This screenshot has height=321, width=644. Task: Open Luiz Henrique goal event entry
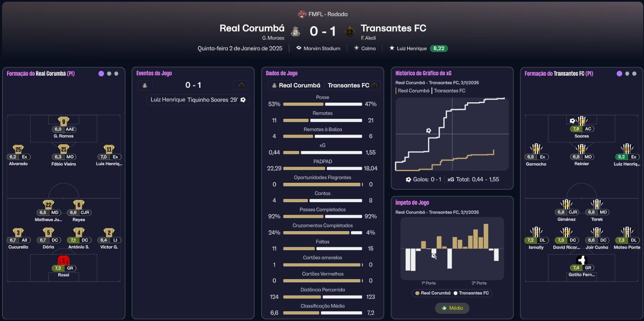pos(198,100)
